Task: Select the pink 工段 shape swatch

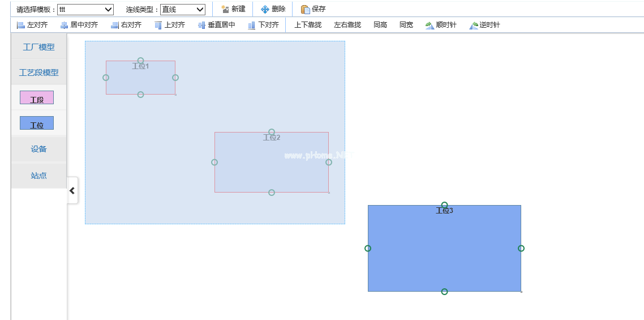Action: 37,97
